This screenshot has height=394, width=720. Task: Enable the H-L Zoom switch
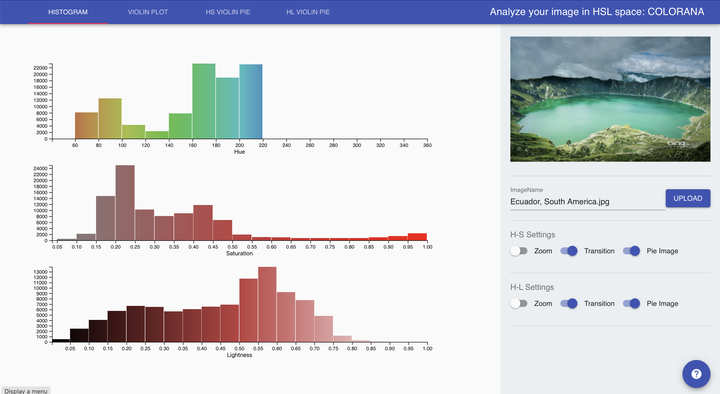[519, 304]
